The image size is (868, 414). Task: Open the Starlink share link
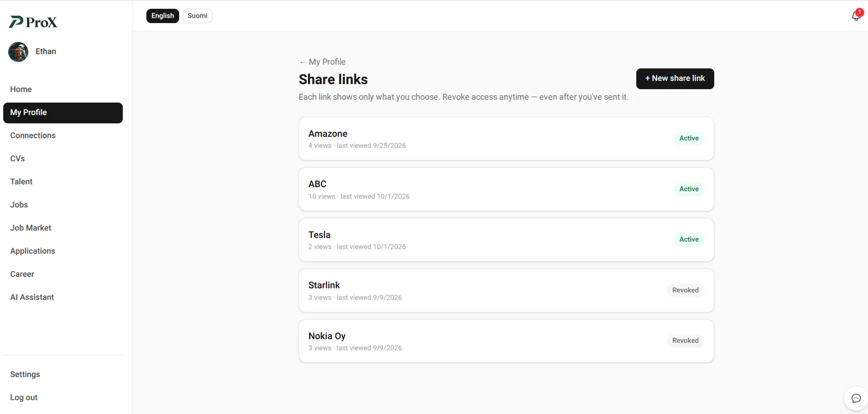506,291
